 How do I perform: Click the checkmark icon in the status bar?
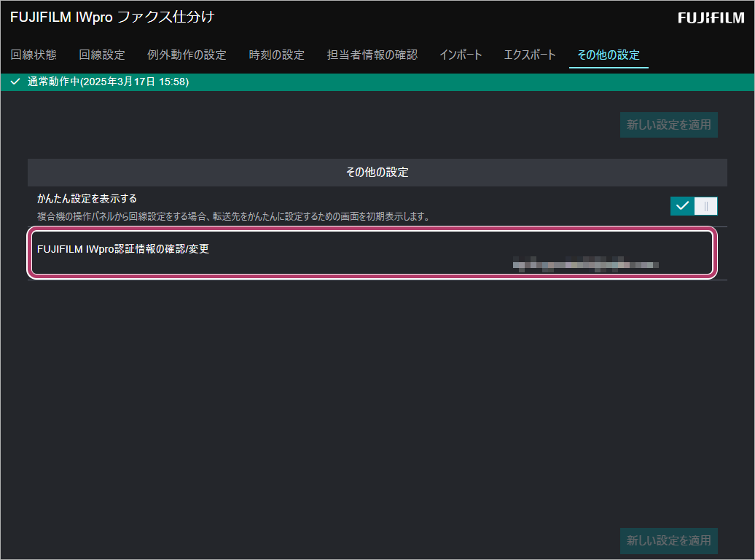pos(15,82)
